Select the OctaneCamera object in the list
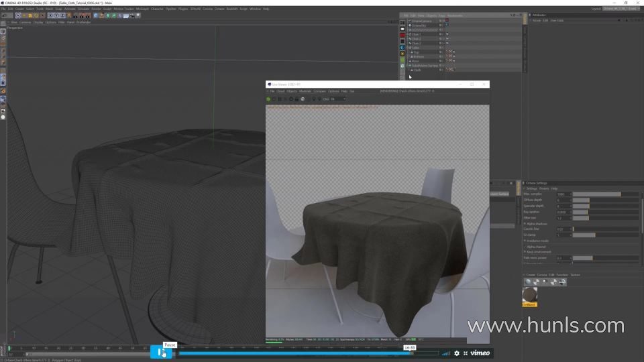 (x=423, y=21)
